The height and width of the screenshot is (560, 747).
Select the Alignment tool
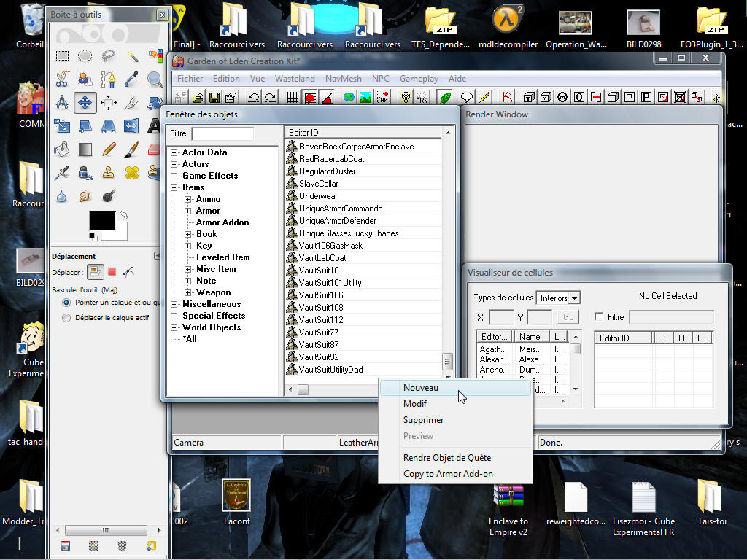(x=109, y=102)
